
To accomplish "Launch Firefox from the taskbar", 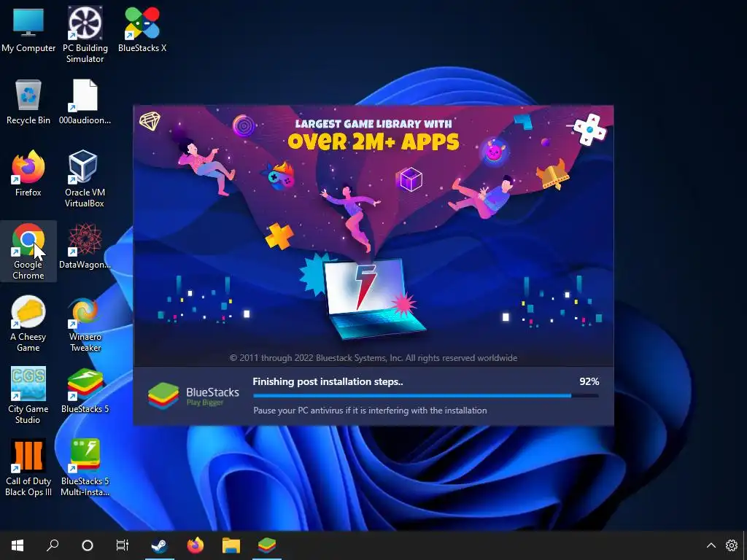I will click(x=196, y=545).
